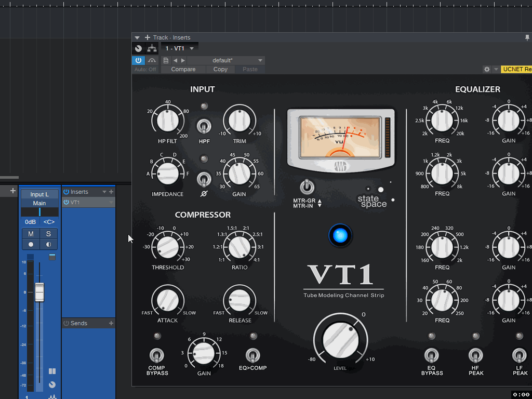Toggle the EQ>COMP switch
Viewport: 532px width, 399px height.
click(253, 355)
